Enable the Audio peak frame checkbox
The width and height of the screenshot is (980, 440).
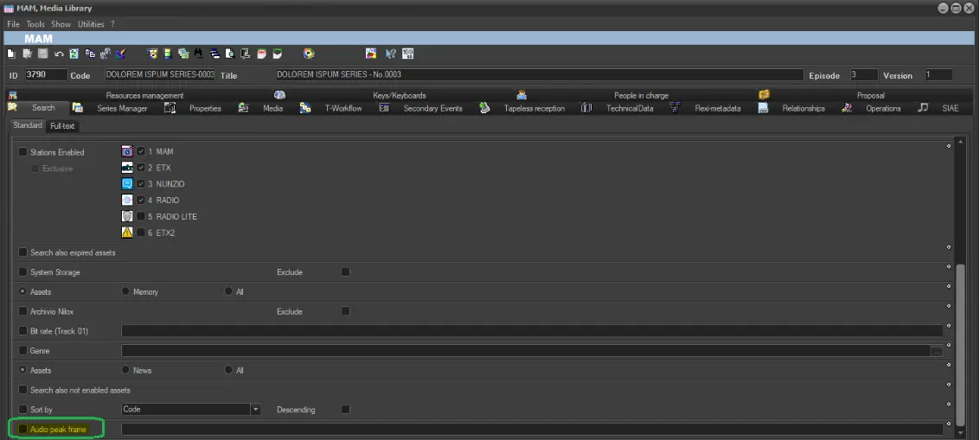click(x=23, y=429)
